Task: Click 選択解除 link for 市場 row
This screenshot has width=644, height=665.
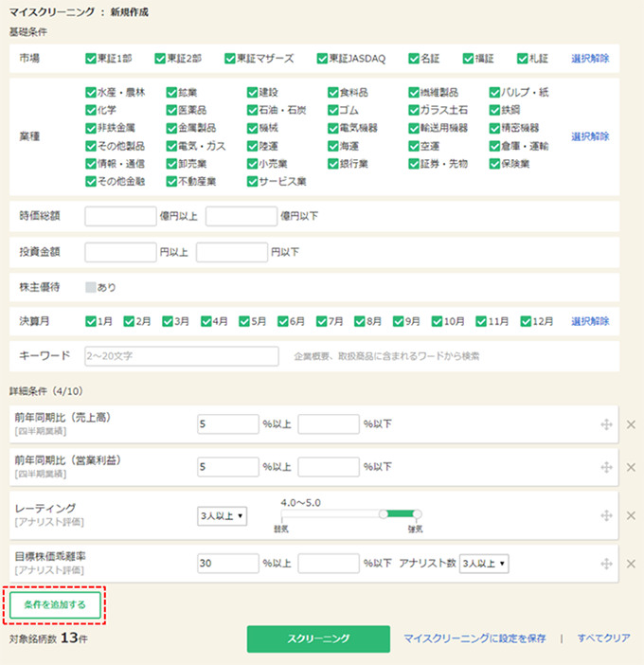Action: (590, 59)
